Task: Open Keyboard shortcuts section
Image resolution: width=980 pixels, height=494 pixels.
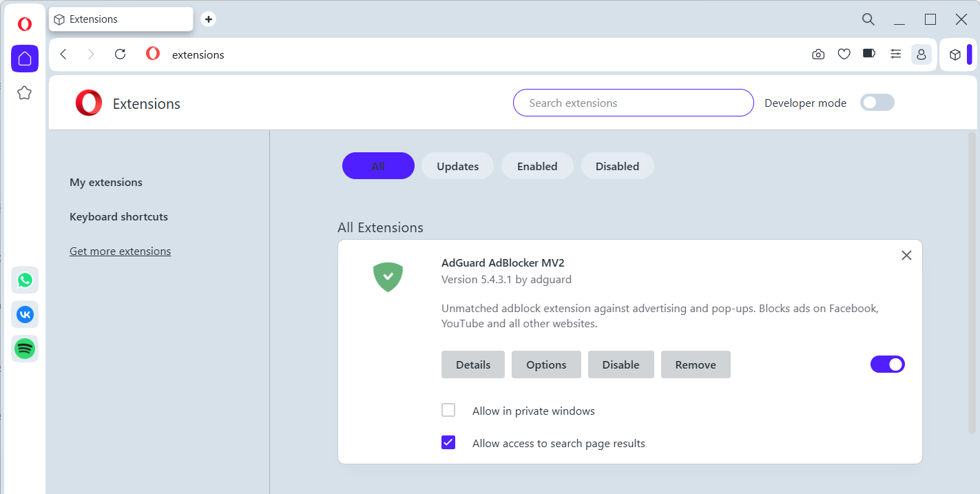Action: click(x=118, y=216)
